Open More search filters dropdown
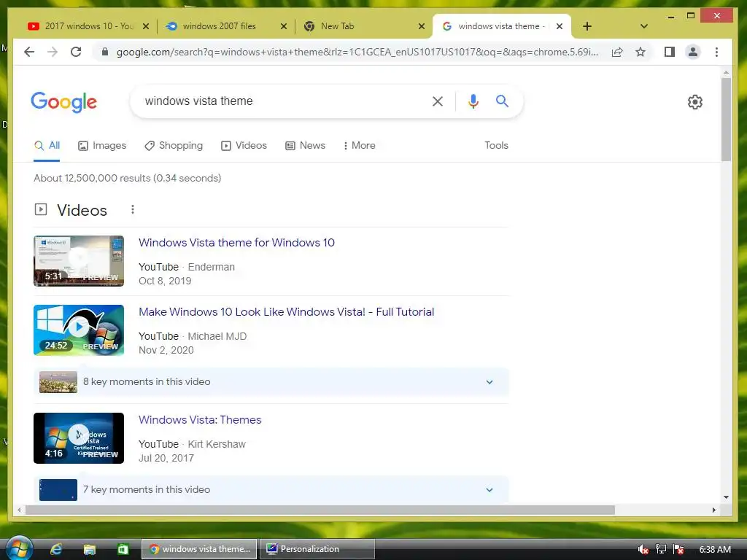This screenshot has height=560, width=747. (x=359, y=145)
